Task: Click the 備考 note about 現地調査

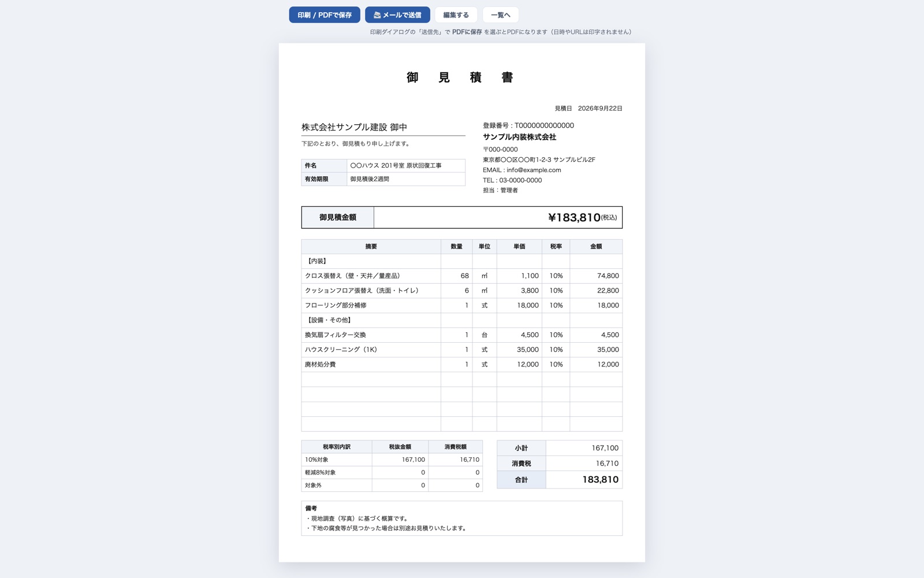Action: click(357, 519)
